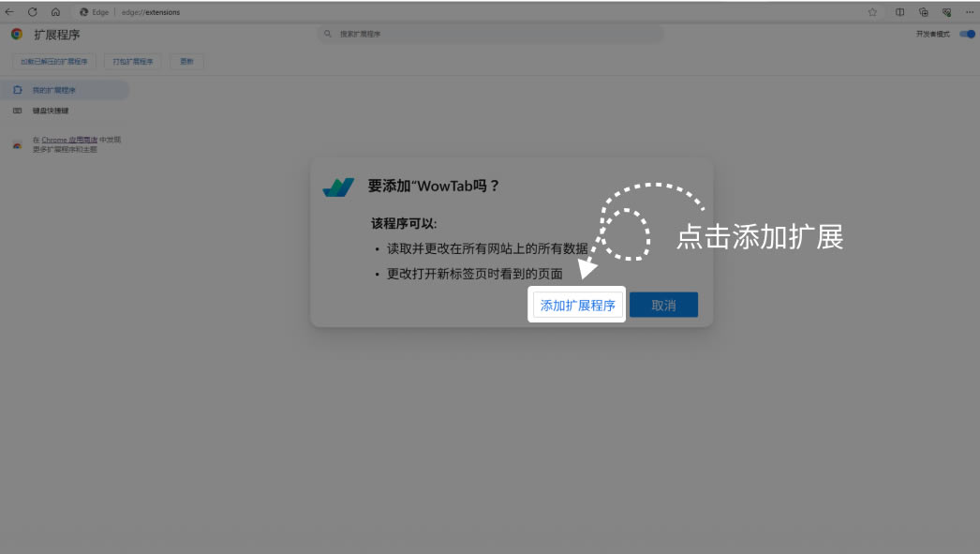The height and width of the screenshot is (554, 980).
Task: Click the keyboard icon beside 键盘快捷键
Action: coord(18,111)
